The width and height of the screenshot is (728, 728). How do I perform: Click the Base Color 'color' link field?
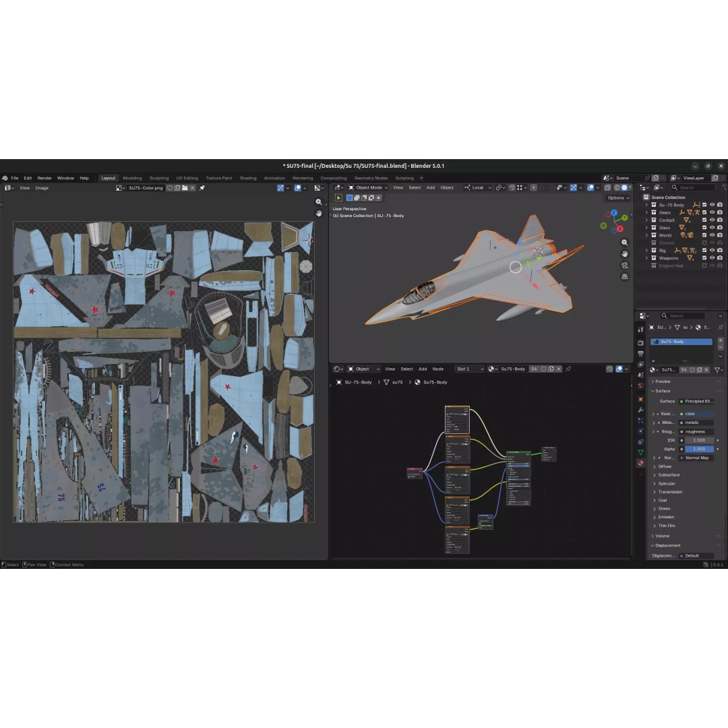696,414
